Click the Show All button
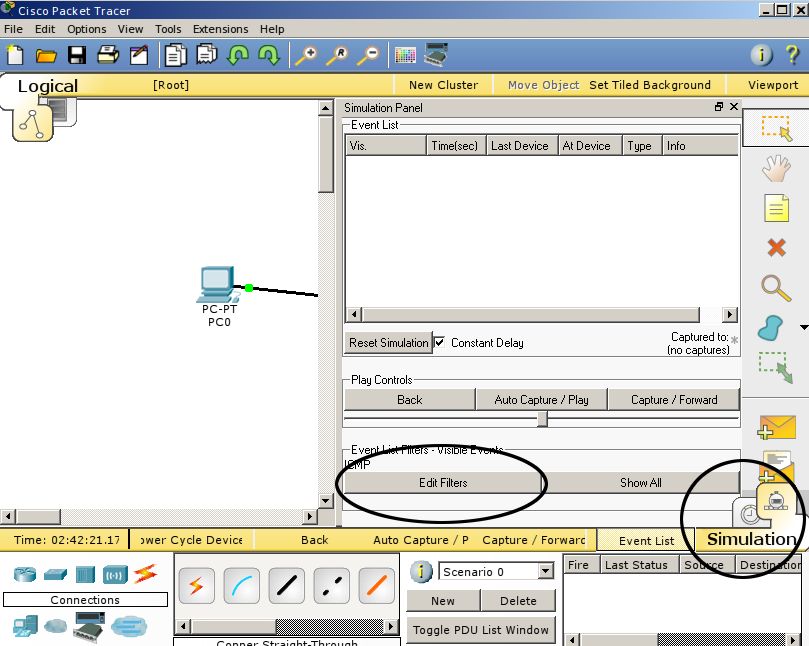This screenshot has width=809, height=646. pyautogui.click(x=641, y=483)
